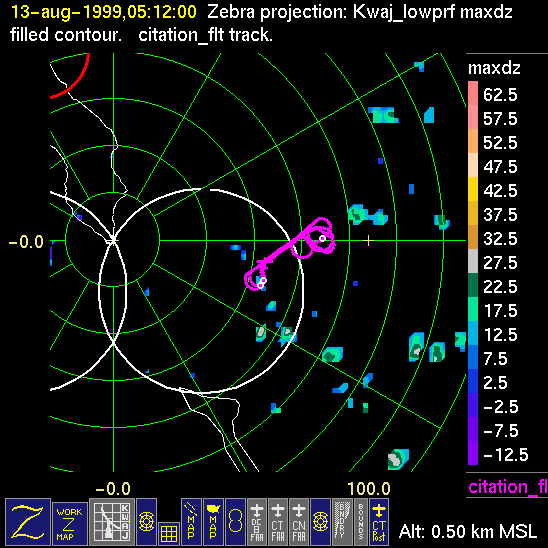Open the WORK Z MAP icon

[70, 523]
